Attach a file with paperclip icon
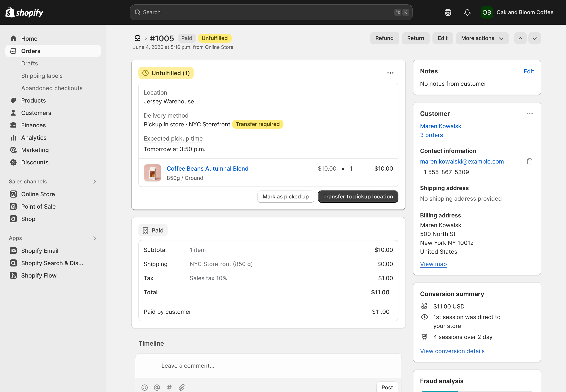Image resolution: width=566 pixels, height=392 pixels. 182,387
